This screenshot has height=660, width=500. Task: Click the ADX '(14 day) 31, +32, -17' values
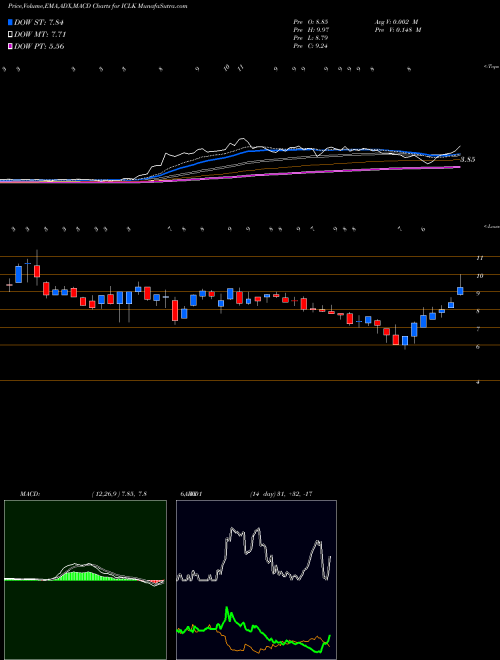coord(280,494)
